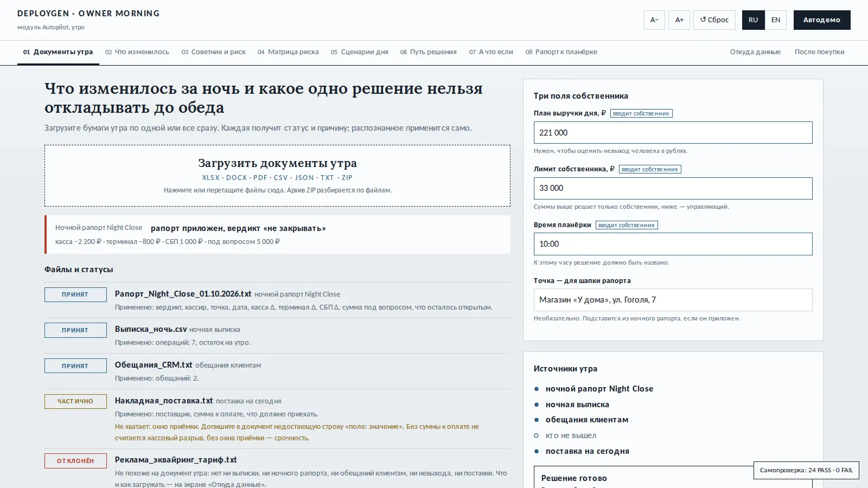Click source item обещания клиентам

point(587,420)
